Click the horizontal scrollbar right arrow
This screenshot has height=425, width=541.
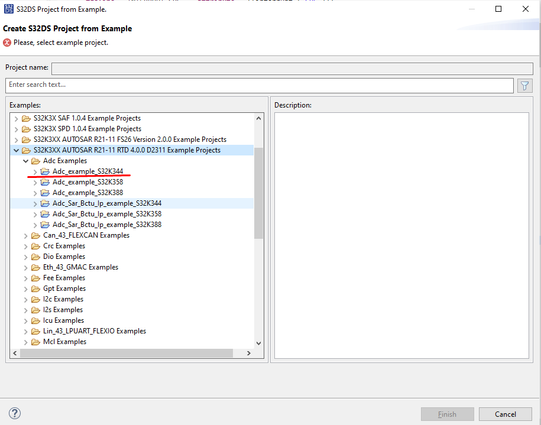click(248, 353)
